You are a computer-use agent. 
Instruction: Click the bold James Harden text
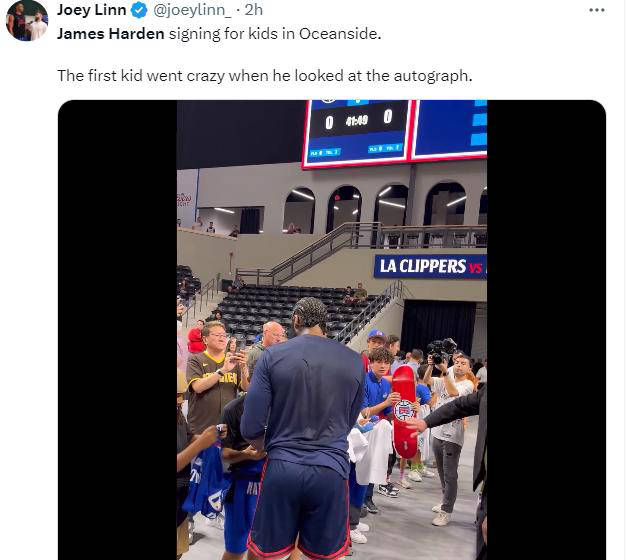[x=110, y=34]
